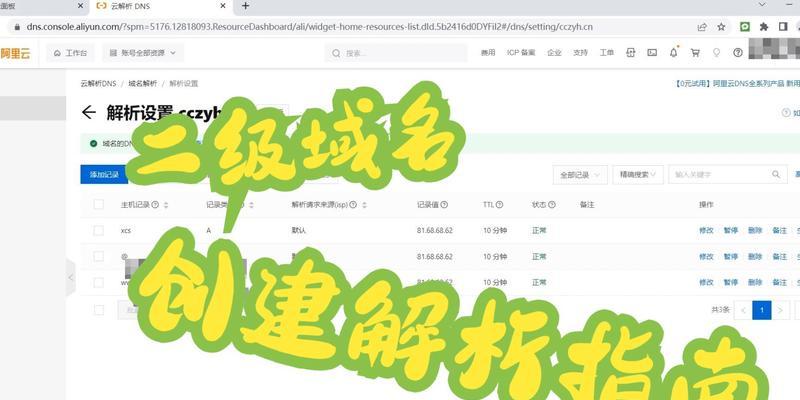Click 修改 for the xcs record
The image size is (800, 400).
(706, 231)
